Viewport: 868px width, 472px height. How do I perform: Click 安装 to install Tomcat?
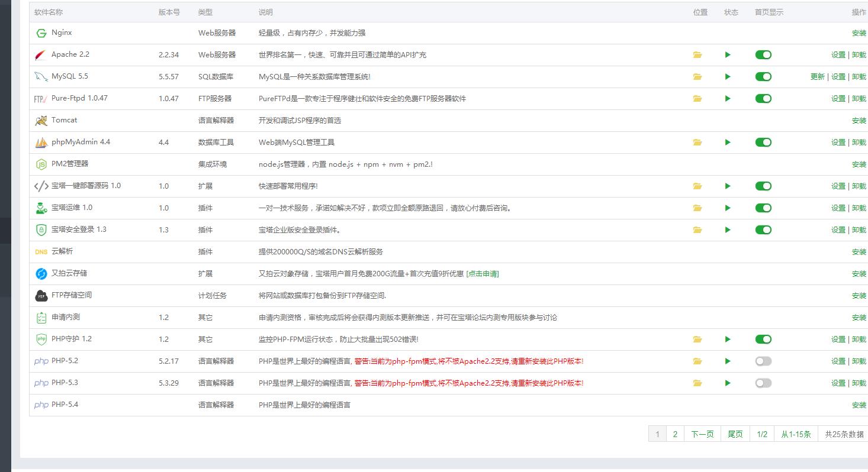point(859,121)
